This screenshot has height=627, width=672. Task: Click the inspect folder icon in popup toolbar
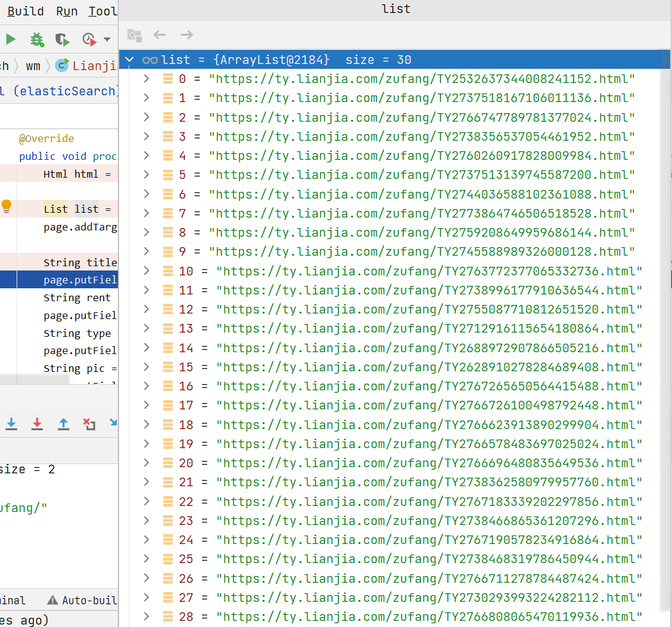click(x=135, y=36)
